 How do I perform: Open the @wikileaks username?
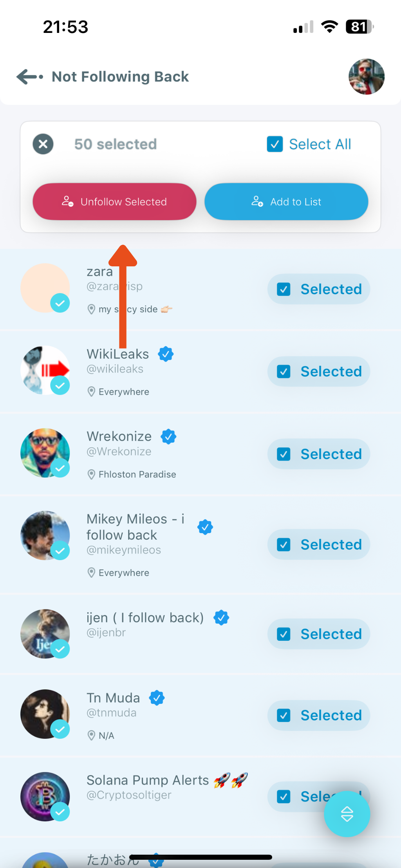115,369
